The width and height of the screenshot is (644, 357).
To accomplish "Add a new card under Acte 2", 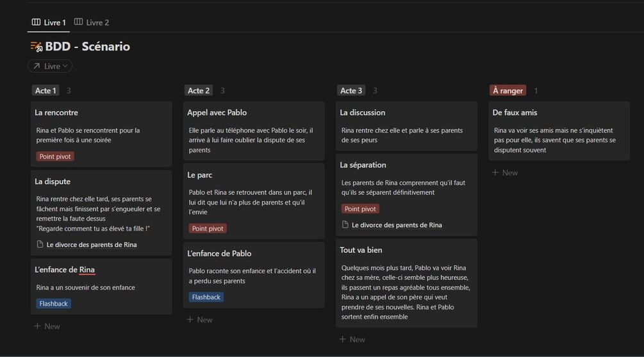I will click(199, 320).
